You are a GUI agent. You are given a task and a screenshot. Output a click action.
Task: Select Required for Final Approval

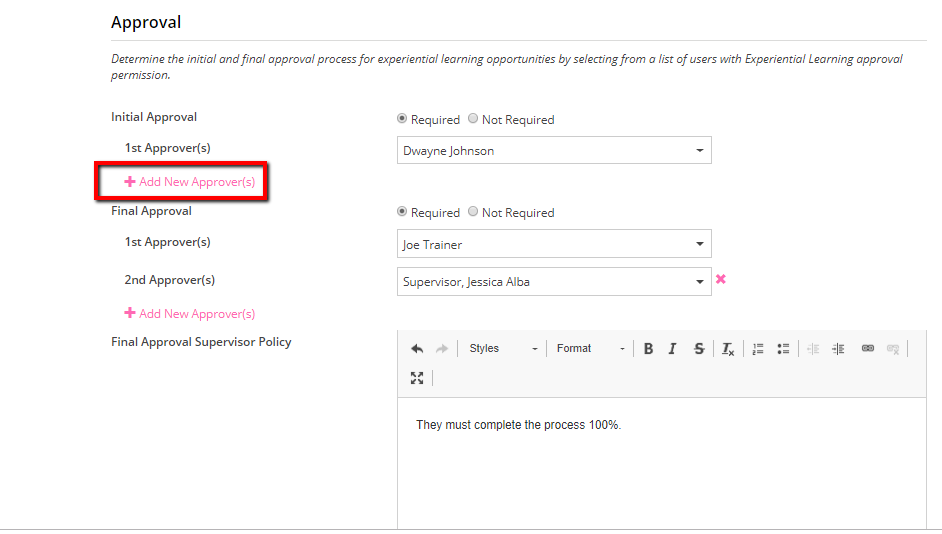(402, 212)
